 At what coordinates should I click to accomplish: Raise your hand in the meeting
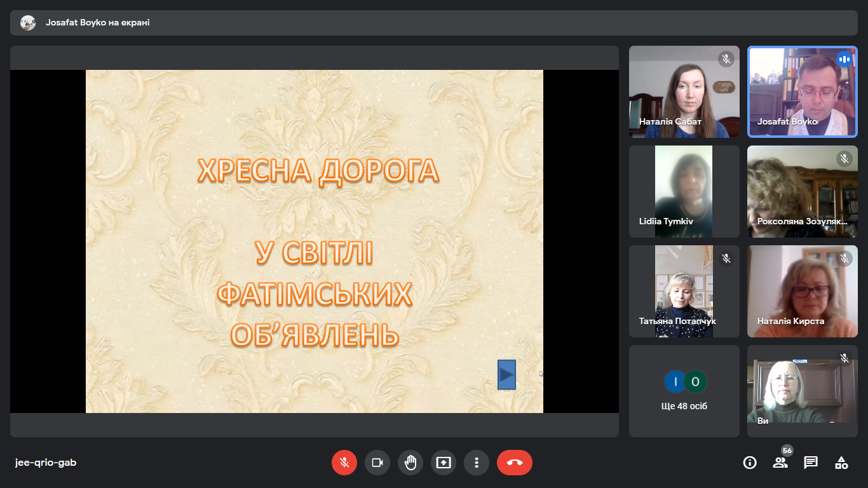pos(410,463)
